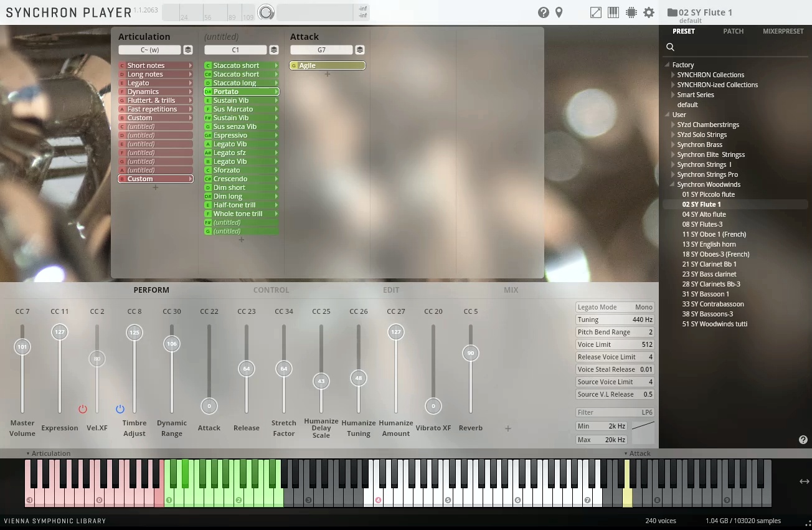Expand Synchron Brass folder
This screenshot has width=812, height=530.
673,144
